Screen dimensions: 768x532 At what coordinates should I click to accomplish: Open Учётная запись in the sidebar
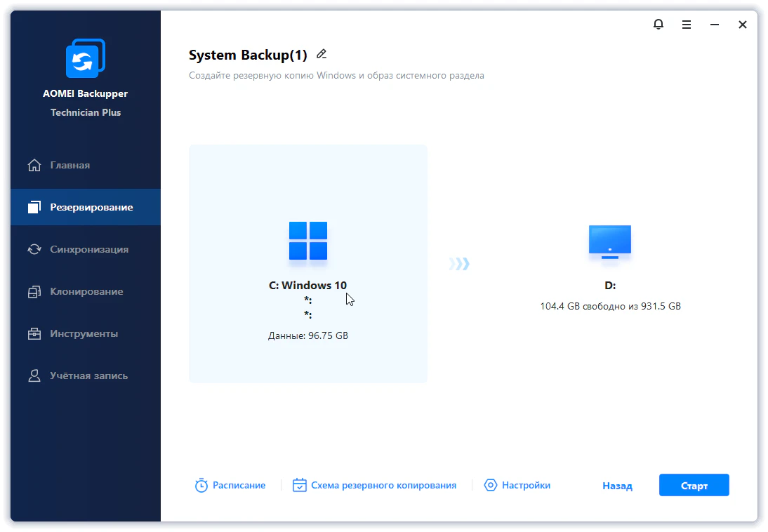88,376
